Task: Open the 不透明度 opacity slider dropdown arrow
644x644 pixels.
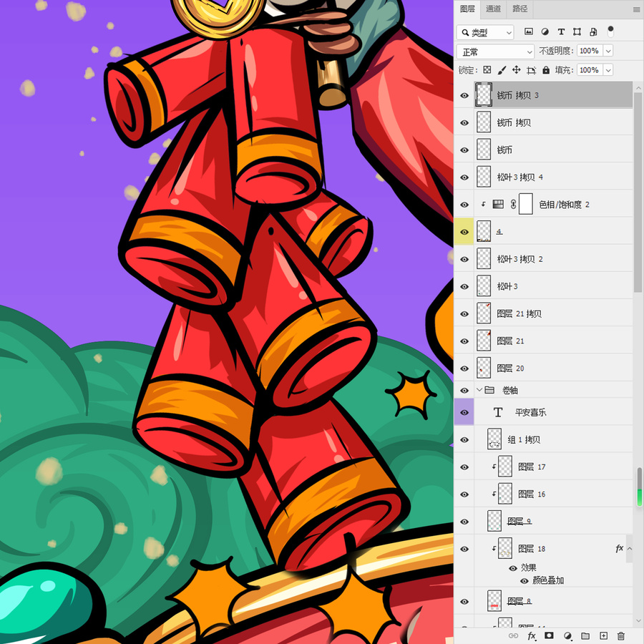Action: click(x=608, y=51)
